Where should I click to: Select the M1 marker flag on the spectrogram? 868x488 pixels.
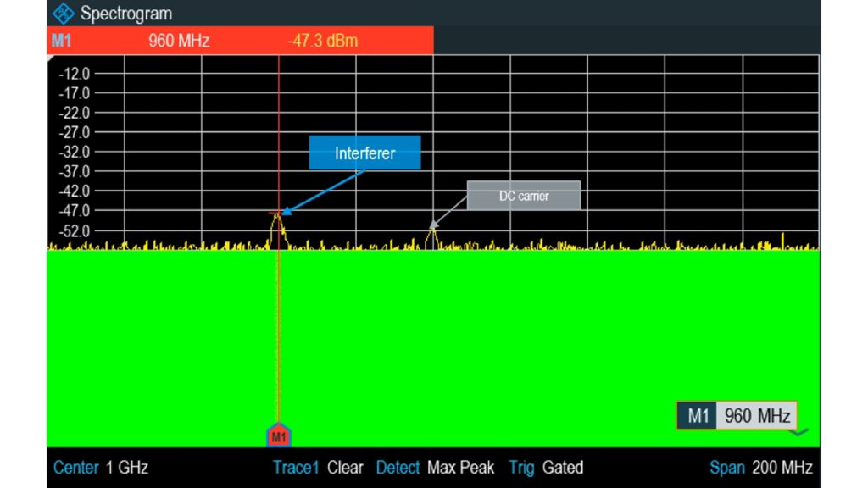pyautogui.click(x=278, y=436)
